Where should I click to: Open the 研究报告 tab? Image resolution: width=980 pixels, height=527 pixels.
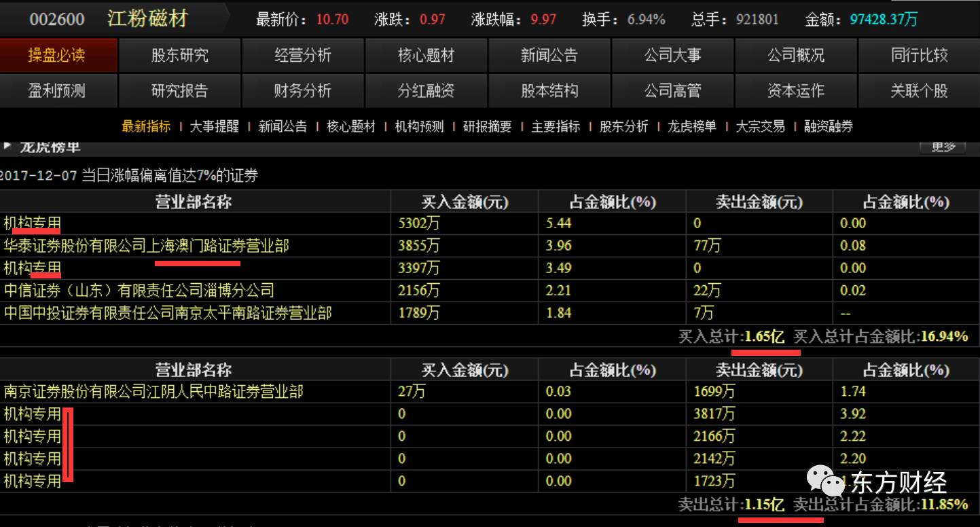coord(179,91)
